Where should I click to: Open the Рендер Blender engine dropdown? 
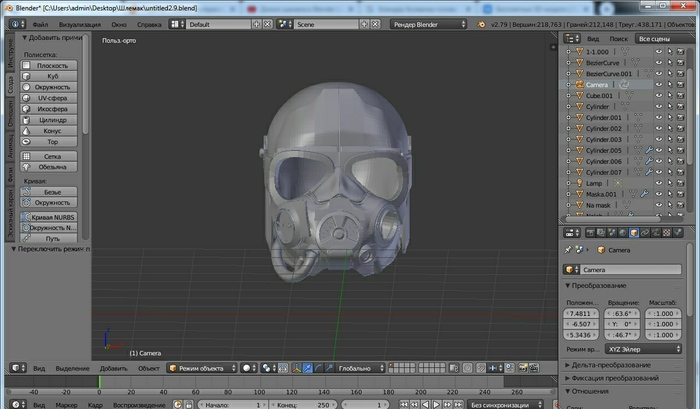428,23
